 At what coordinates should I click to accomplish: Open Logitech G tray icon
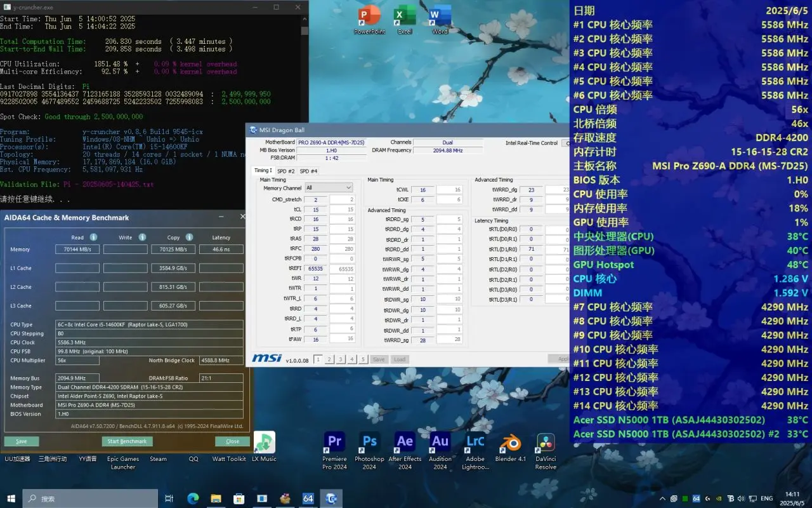[707, 498]
